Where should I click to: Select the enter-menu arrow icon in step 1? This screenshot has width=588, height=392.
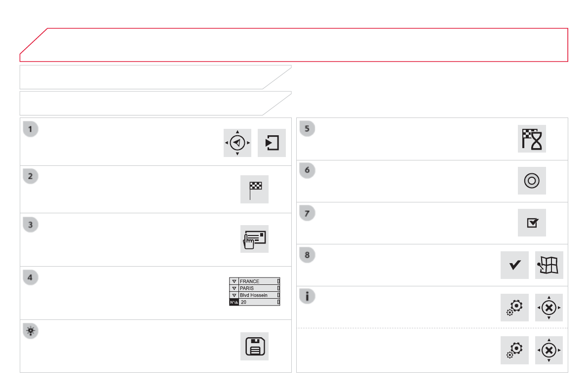pyautogui.click(x=272, y=143)
